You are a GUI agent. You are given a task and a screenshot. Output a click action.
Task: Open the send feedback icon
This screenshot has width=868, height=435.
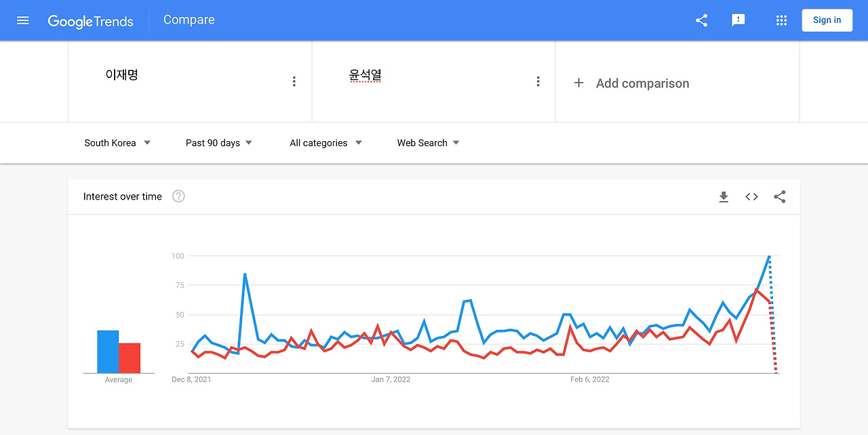738,20
